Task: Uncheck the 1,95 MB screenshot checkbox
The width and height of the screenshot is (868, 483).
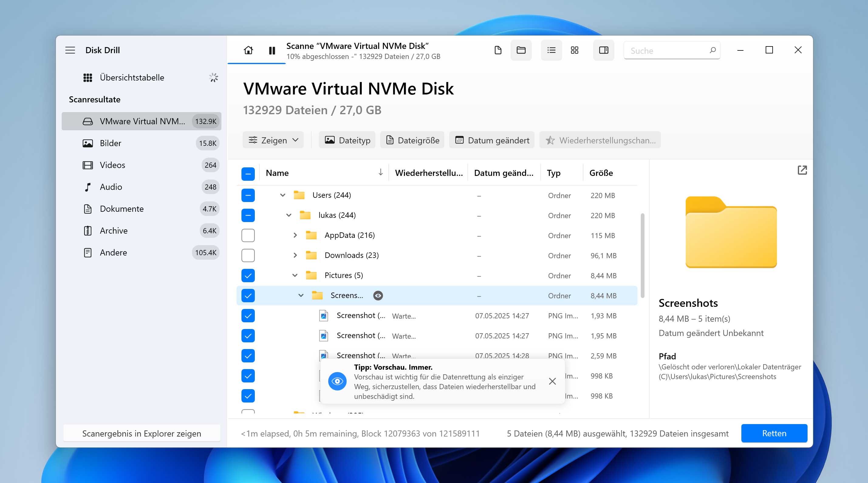Action: coord(248,336)
